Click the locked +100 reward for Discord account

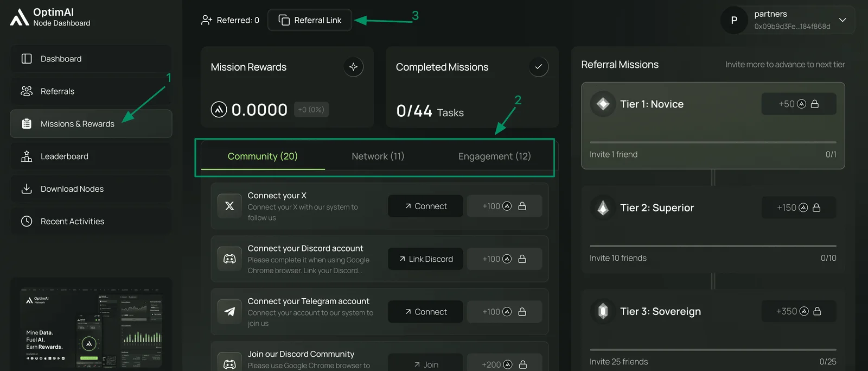[x=505, y=259]
